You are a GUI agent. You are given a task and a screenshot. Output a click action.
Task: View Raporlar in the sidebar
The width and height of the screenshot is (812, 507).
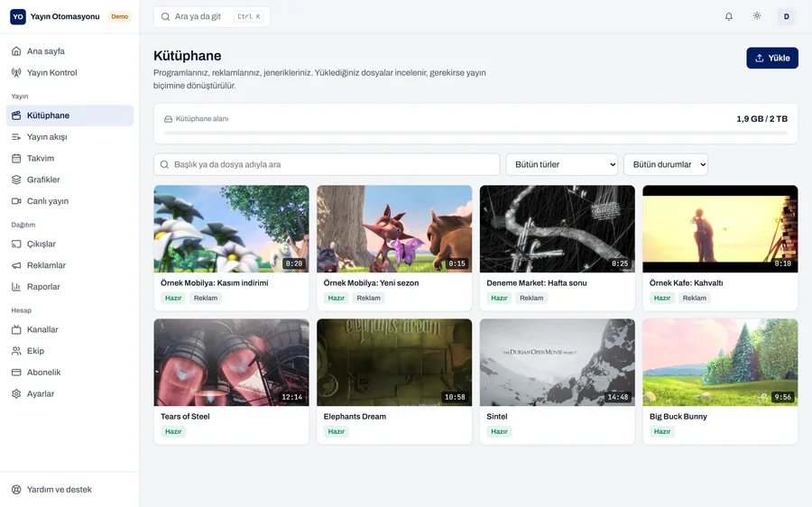point(69,286)
